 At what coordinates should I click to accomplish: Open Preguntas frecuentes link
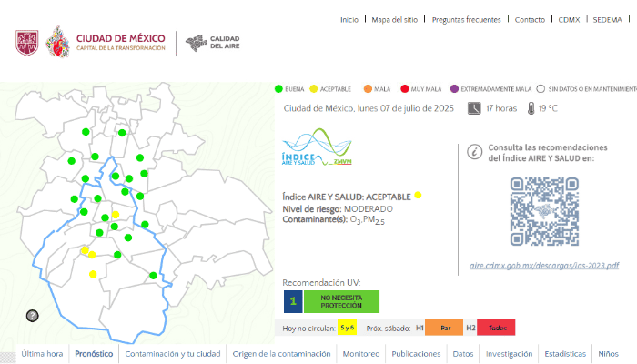pyautogui.click(x=465, y=19)
